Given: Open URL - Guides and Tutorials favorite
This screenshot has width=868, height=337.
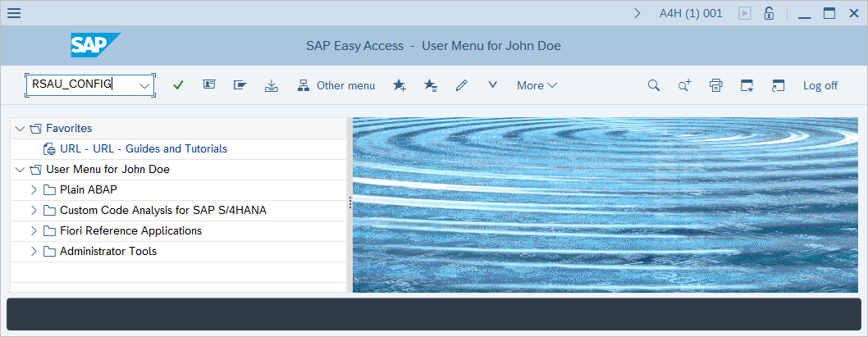Looking at the screenshot, I should (x=144, y=149).
